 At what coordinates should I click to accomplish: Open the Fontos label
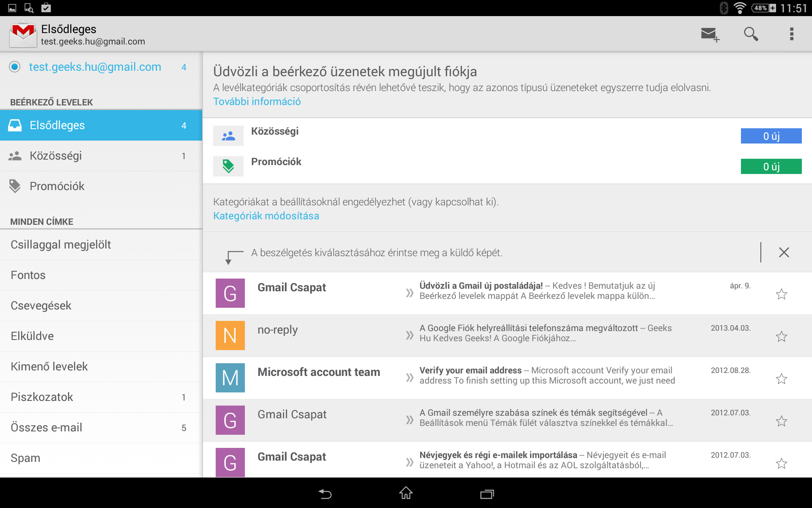click(x=101, y=275)
